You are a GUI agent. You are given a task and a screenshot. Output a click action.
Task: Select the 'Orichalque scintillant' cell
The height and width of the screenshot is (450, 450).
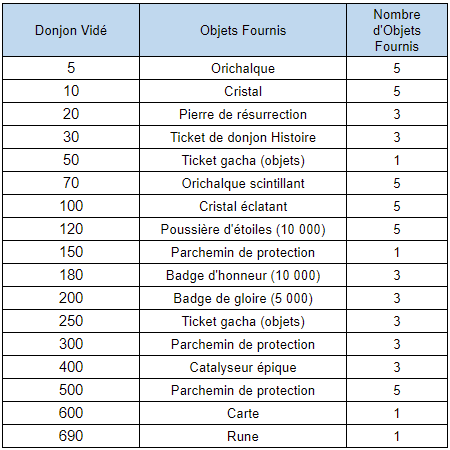(243, 183)
